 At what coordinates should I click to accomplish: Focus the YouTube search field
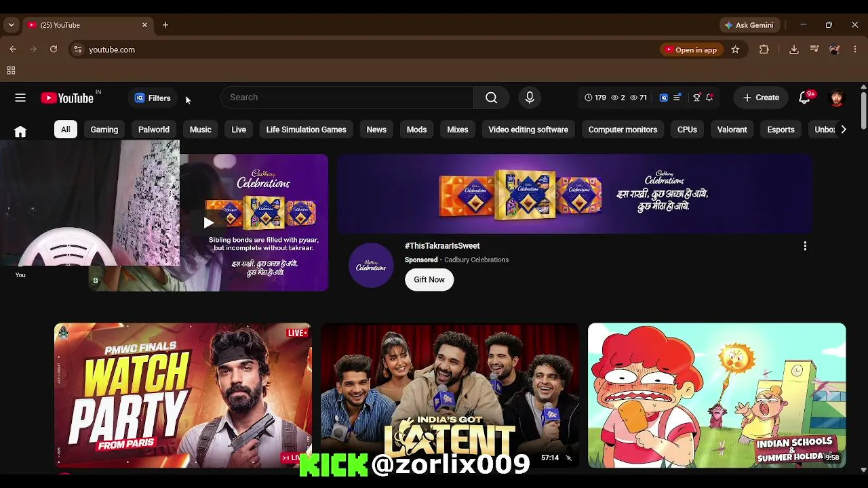[347, 98]
